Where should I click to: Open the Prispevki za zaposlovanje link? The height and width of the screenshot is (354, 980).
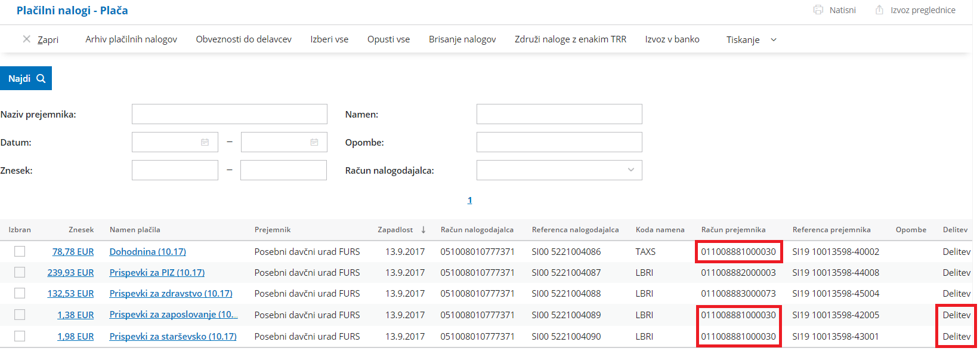coord(174,315)
